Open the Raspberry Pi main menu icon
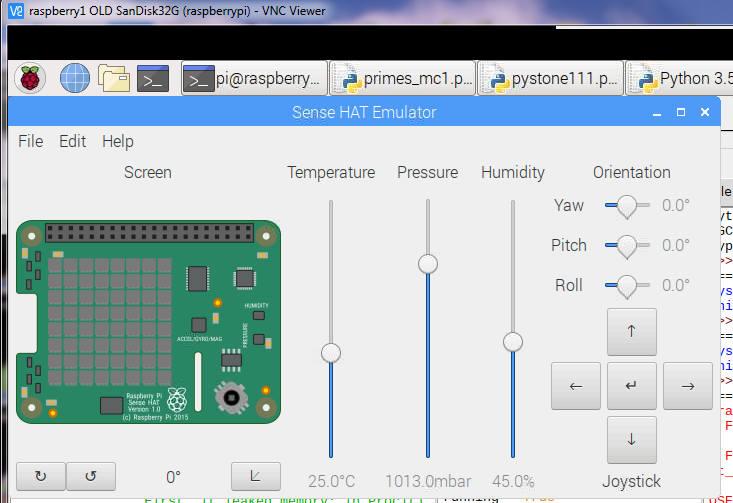The width and height of the screenshot is (733, 503). point(30,78)
